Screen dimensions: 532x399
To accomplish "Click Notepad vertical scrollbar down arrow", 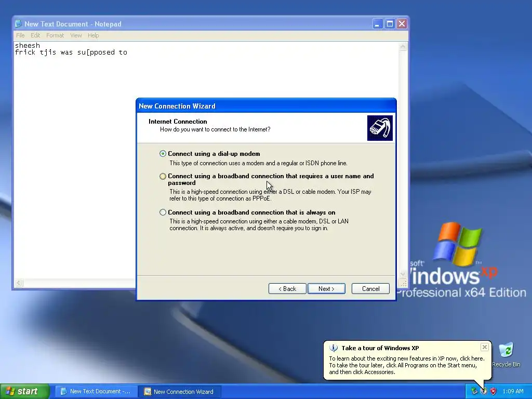I will [x=403, y=274].
